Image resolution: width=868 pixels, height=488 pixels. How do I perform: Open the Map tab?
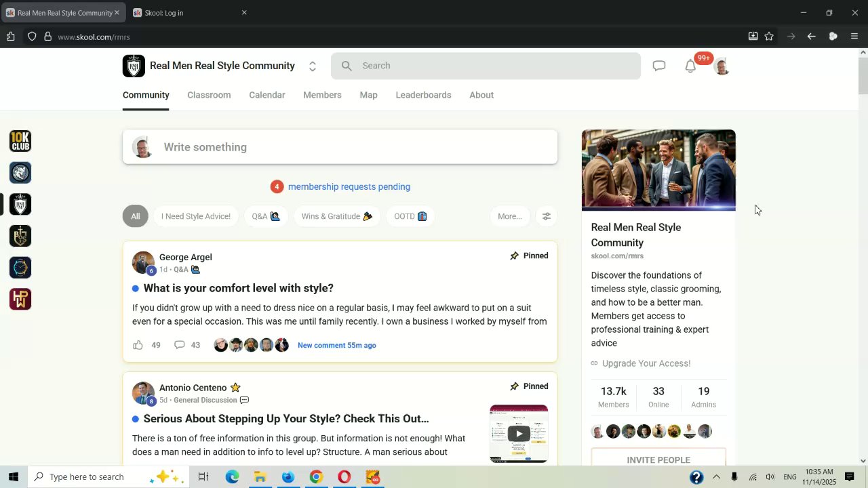tap(369, 95)
